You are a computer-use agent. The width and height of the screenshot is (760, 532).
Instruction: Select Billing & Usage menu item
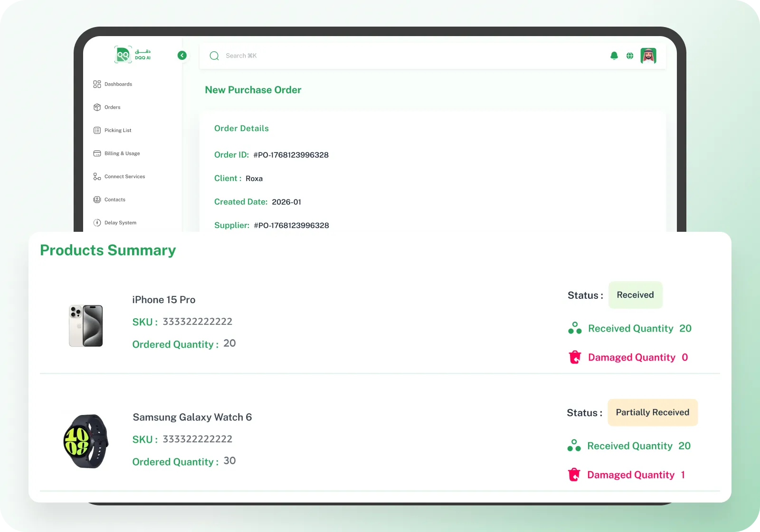[x=122, y=153]
